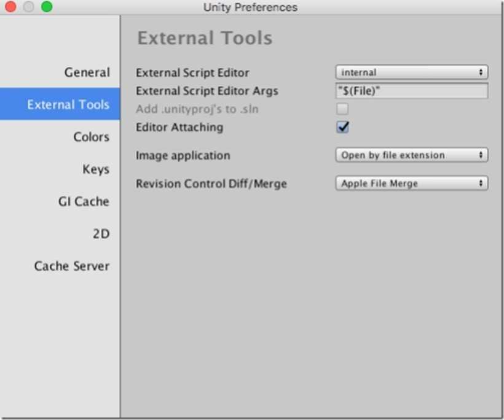Viewport: 504px width, 420px height.
Task: Switch to the Colors preferences
Action: coord(92,137)
